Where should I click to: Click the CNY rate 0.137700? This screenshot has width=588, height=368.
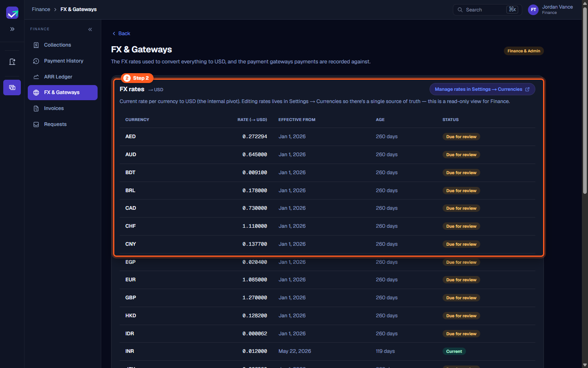coord(255,244)
